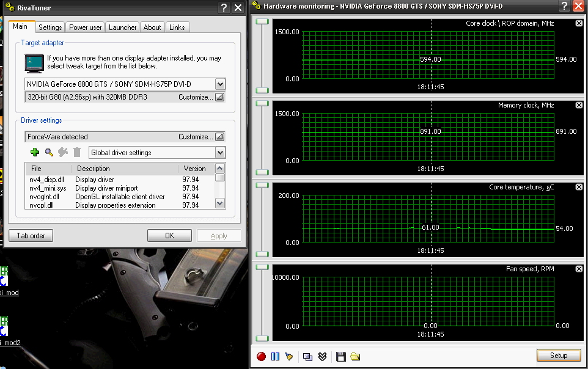
Task: Open the Power user tab
Action: [85, 27]
